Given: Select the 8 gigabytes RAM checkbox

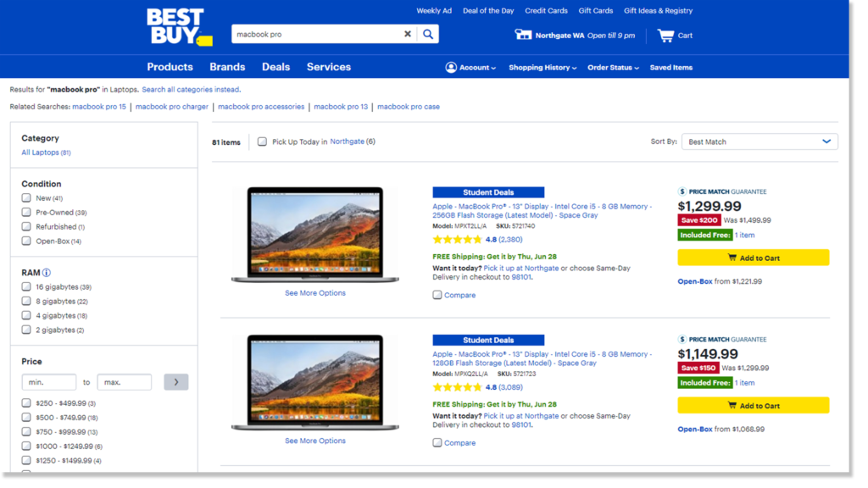Looking at the screenshot, I should tap(26, 301).
